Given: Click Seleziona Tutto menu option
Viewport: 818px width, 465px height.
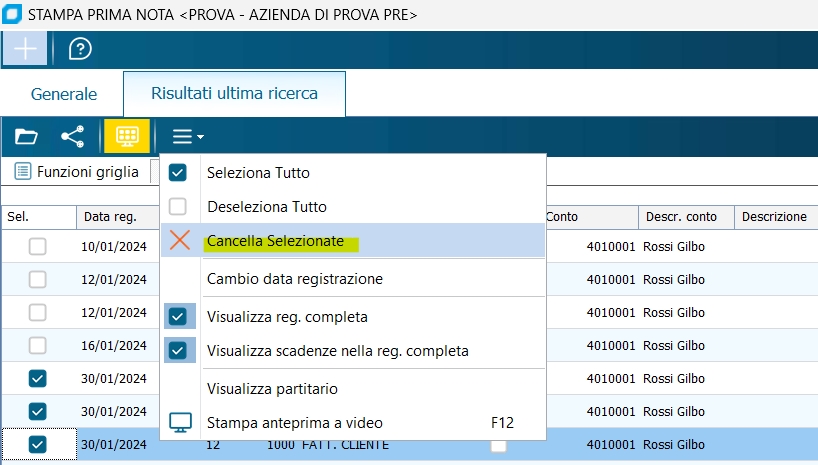Looking at the screenshot, I should click(258, 173).
